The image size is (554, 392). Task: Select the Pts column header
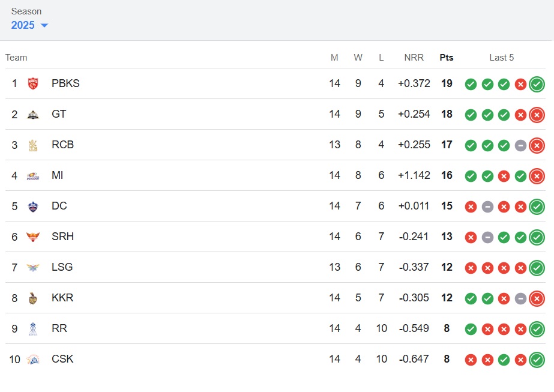447,58
